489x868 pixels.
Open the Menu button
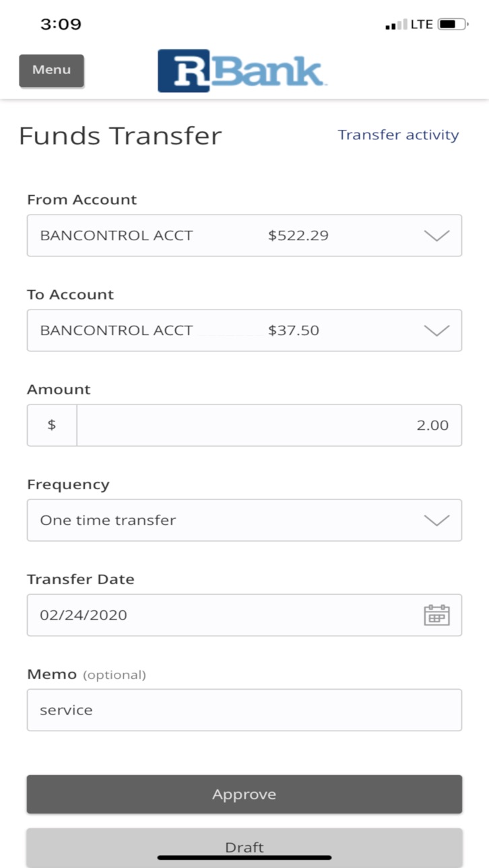click(51, 71)
